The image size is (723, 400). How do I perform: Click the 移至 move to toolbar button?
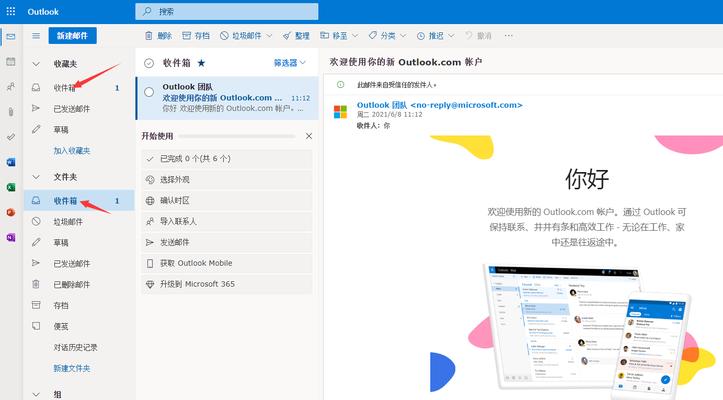(334, 36)
